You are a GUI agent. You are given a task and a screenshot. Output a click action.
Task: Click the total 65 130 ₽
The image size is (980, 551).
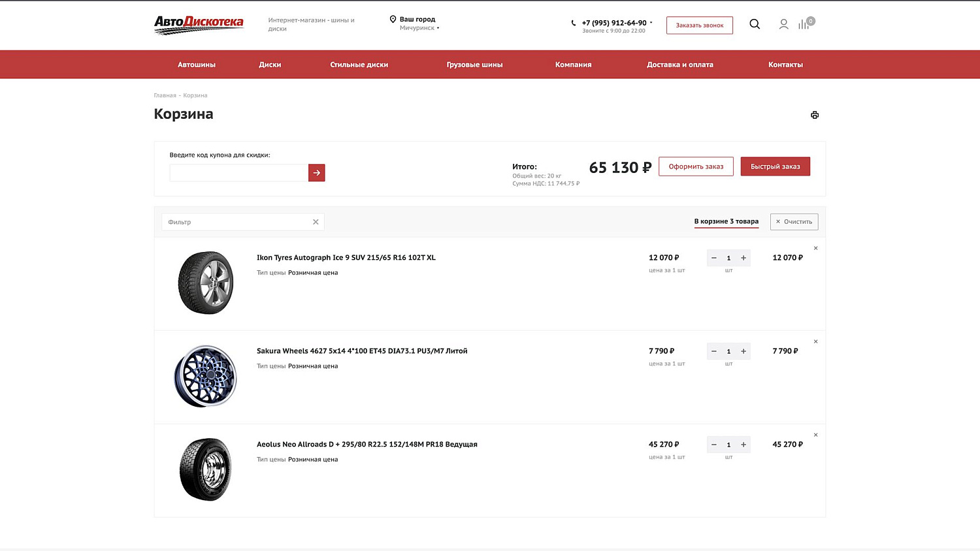(620, 168)
